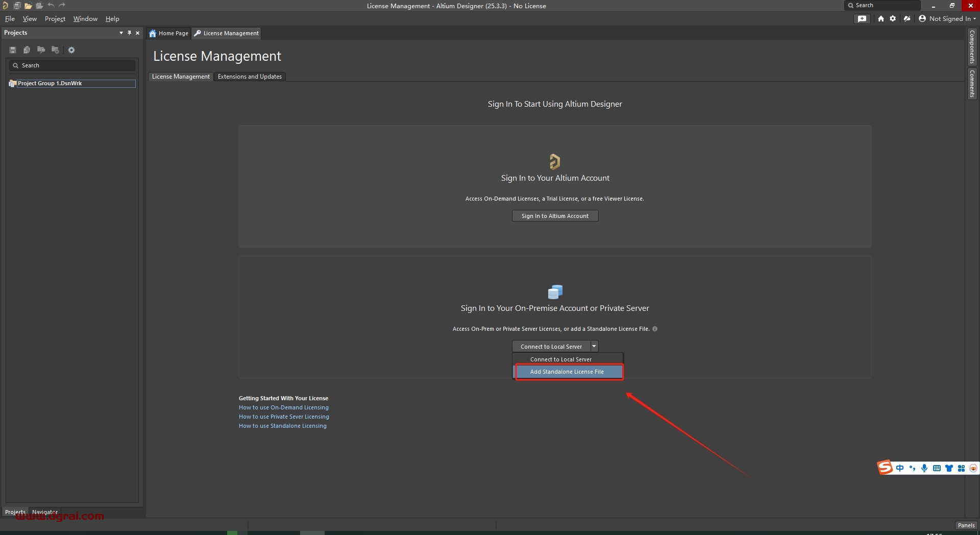
Task: Click the add comment speech bubble icon
Action: pos(862,19)
